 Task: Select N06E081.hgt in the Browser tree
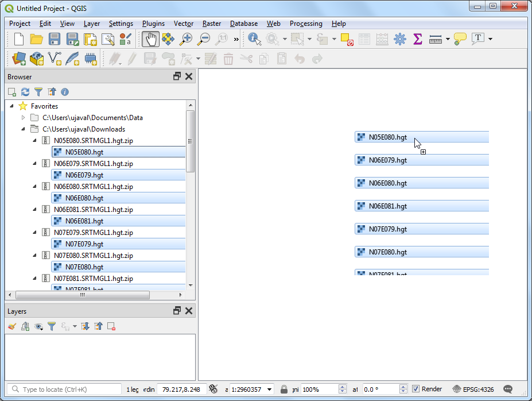pos(84,221)
